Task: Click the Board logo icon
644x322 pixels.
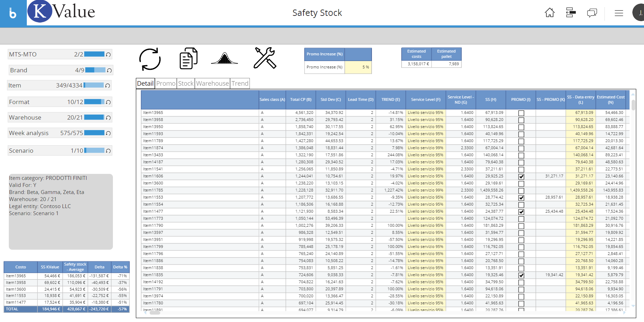Action: (x=13, y=13)
